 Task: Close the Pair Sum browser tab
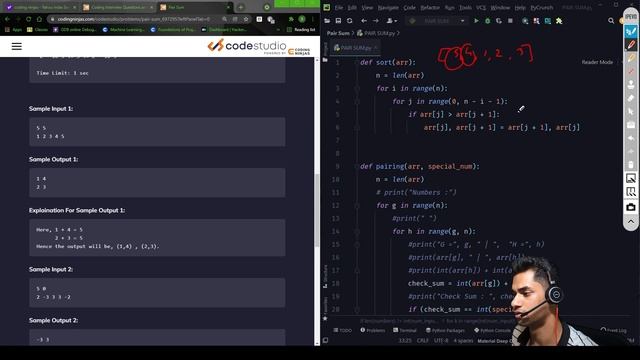coord(229,7)
